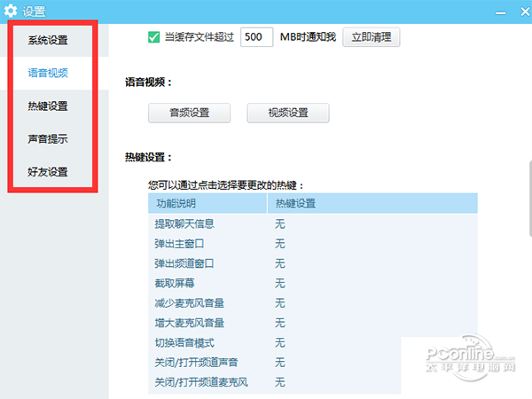The image size is (532, 399).
Task: Select the 提取聊天信息 hotkey row
Action: point(313,223)
